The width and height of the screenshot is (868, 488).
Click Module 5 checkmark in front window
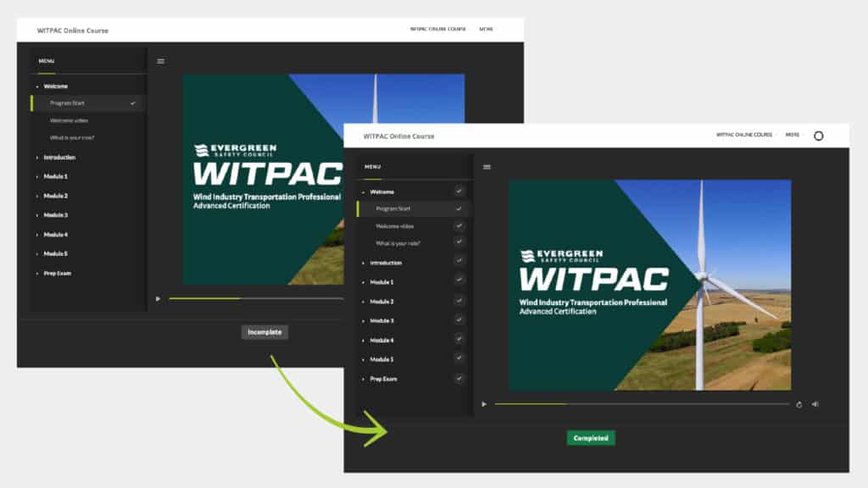point(459,358)
